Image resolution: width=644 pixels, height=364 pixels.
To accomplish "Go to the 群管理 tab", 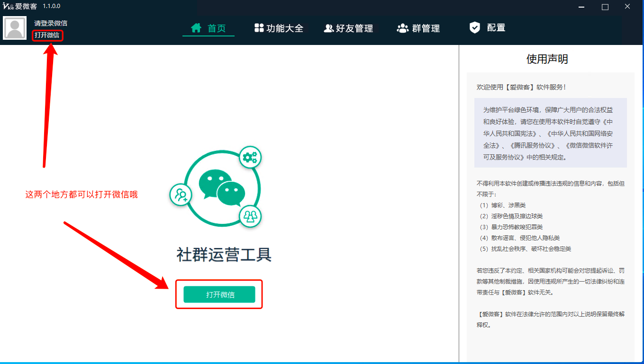I will tap(418, 28).
